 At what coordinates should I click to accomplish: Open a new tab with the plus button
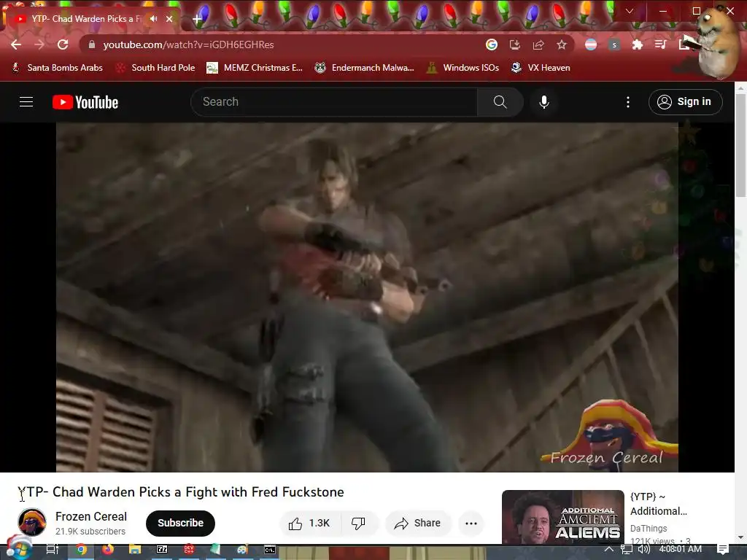pos(197,19)
